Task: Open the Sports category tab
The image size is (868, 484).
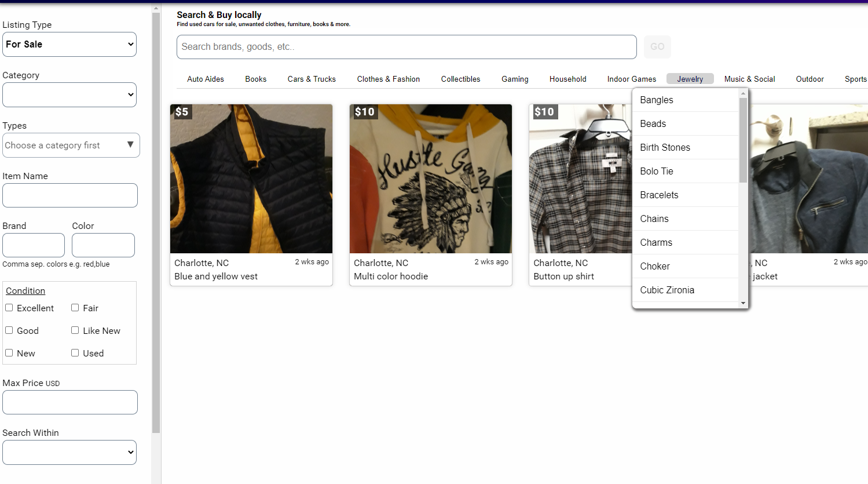Action: pyautogui.click(x=855, y=79)
